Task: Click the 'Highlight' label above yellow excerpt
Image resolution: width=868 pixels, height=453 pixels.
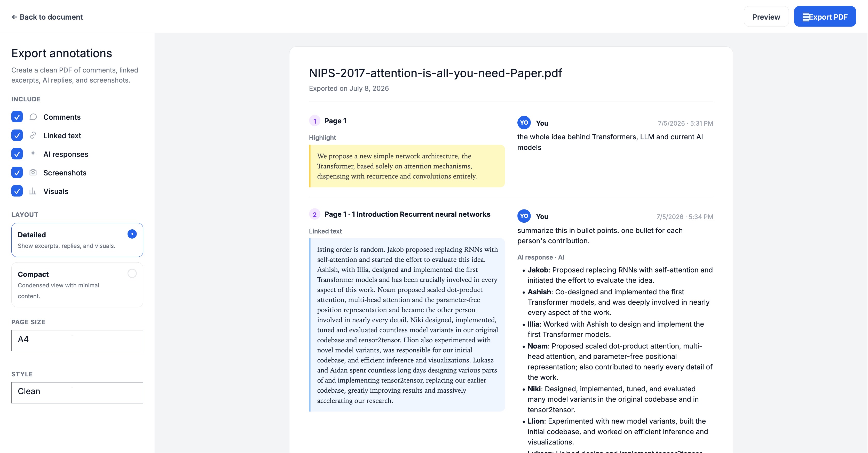Action: click(322, 137)
